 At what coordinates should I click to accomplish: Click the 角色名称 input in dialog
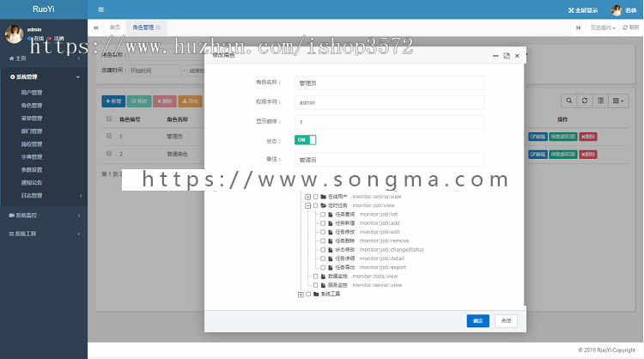389,83
